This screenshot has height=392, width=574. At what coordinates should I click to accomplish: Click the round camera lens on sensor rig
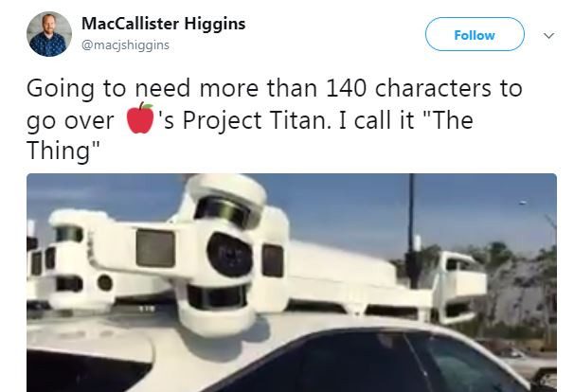point(230,255)
